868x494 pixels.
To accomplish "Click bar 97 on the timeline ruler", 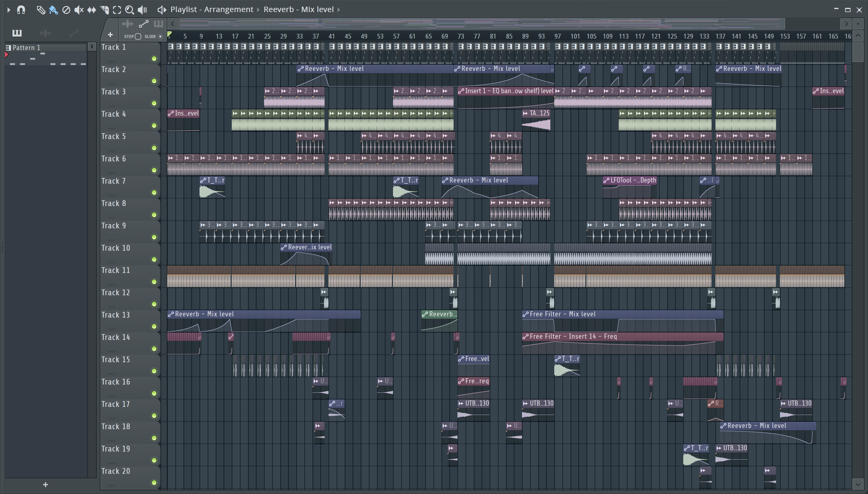I will tap(558, 36).
